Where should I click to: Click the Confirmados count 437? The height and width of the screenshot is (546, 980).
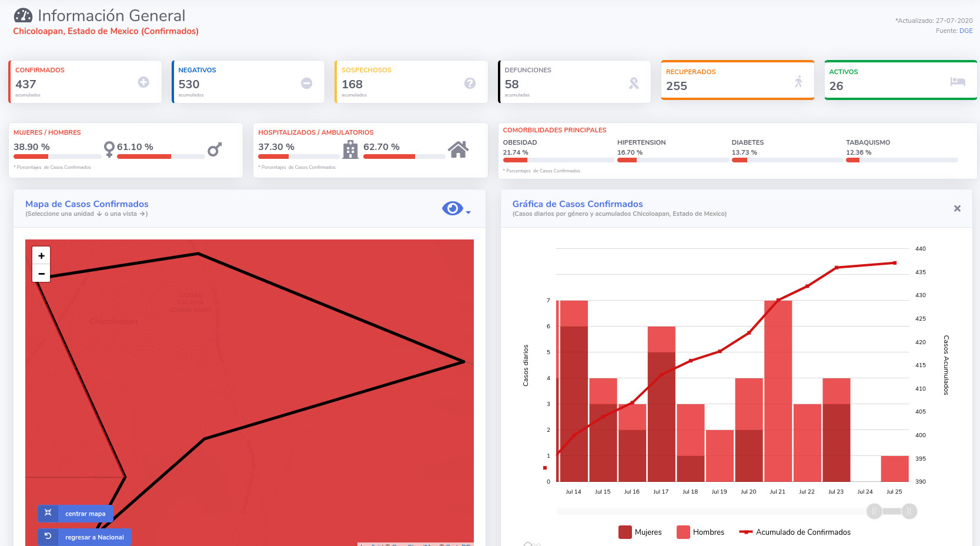coord(26,84)
